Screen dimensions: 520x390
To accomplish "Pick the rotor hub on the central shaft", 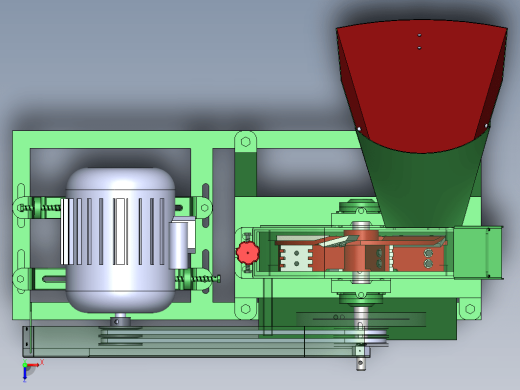I will pyautogui.click(x=360, y=252).
